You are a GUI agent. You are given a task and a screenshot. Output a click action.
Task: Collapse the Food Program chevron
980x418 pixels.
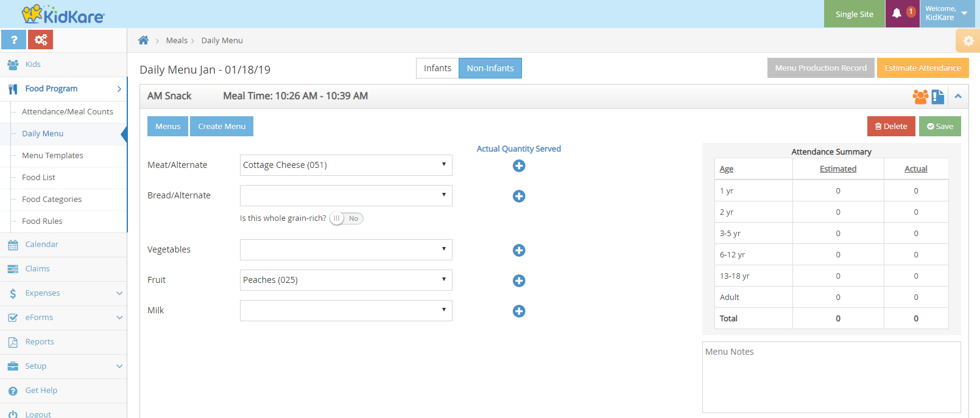[x=119, y=89]
